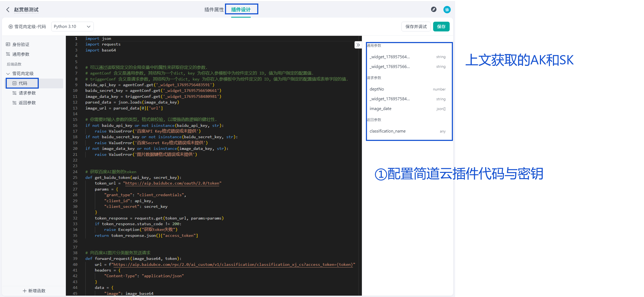Click the 保存并调试 button
644x297 pixels.
[416, 27]
